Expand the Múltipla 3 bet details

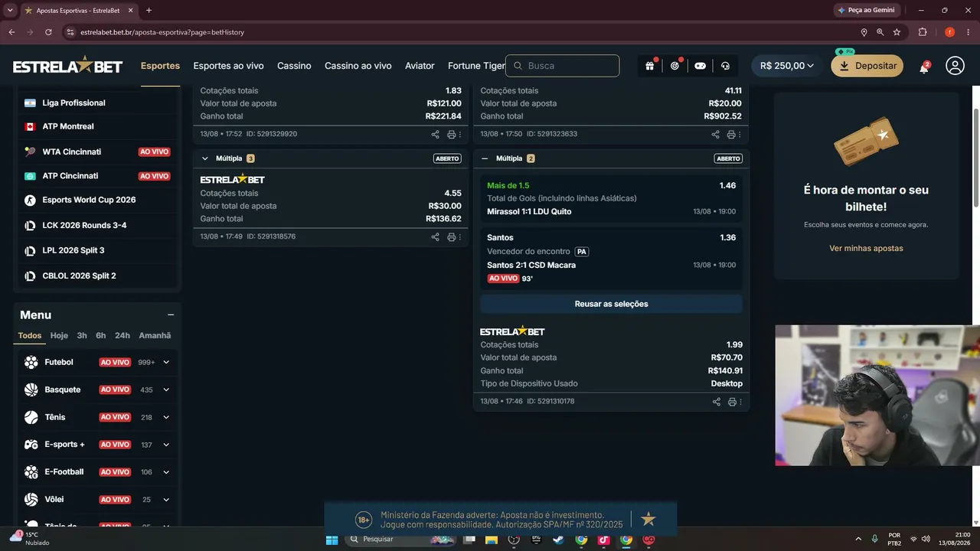(204, 158)
